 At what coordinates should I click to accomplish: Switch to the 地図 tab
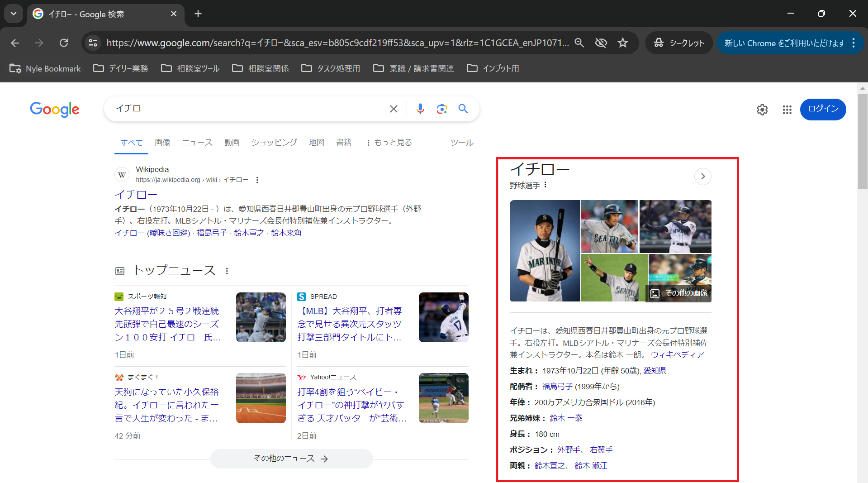317,143
